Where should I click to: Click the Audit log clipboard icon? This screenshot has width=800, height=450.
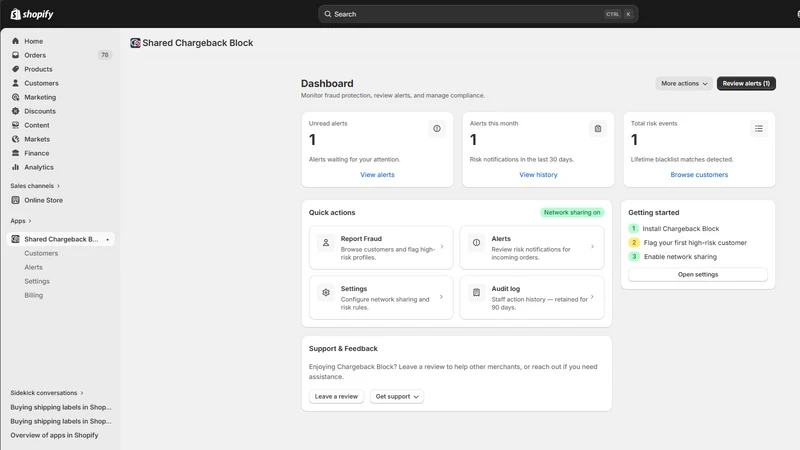(476, 292)
